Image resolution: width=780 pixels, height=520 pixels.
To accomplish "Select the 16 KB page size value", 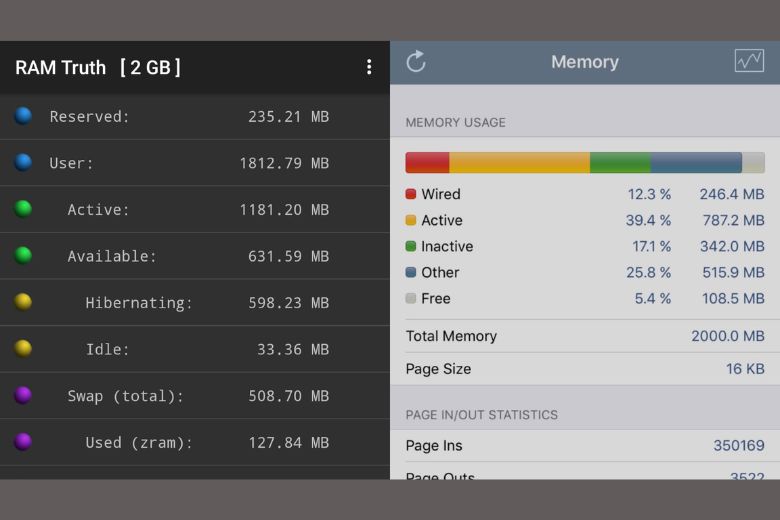I will click(745, 369).
